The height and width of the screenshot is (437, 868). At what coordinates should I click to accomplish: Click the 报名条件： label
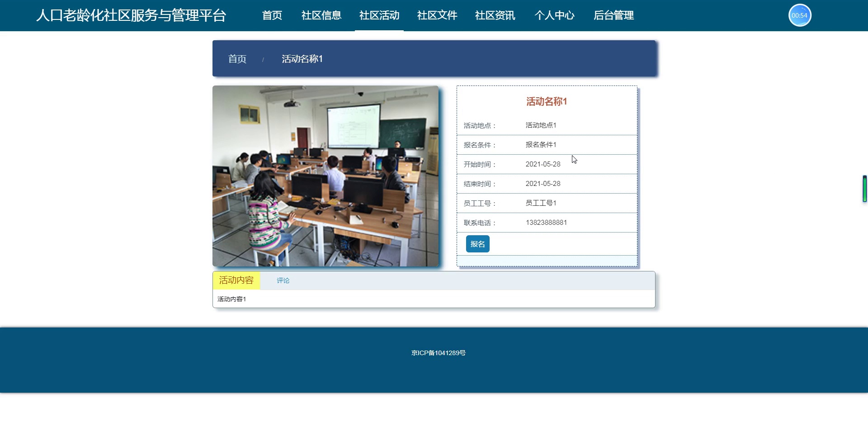click(x=480, y=145)
